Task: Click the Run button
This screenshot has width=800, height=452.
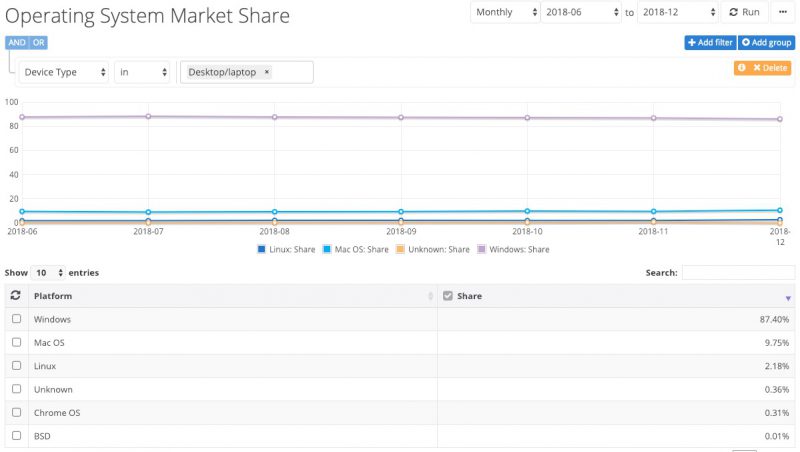Action: tap(744, 12)
